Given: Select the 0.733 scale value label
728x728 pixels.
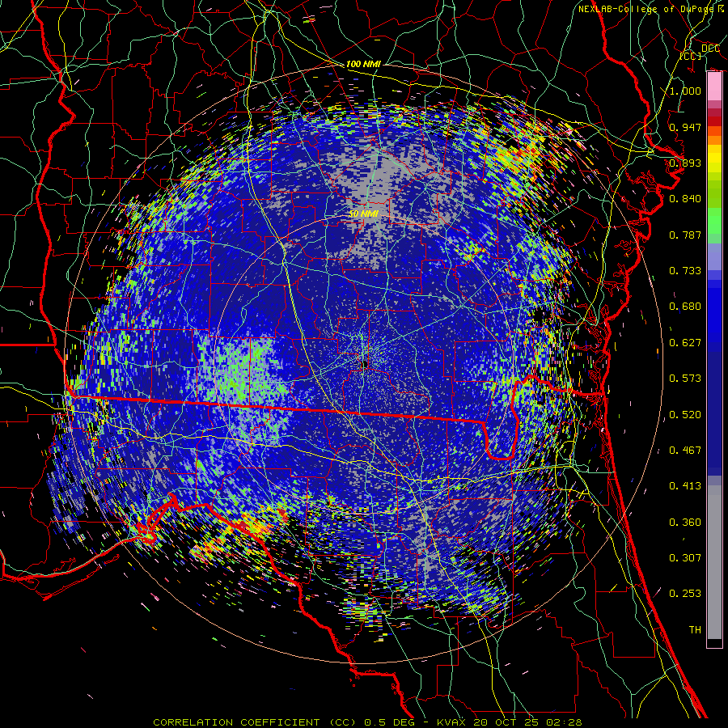Looking at the screenshot, I should [x=685, y=271].
